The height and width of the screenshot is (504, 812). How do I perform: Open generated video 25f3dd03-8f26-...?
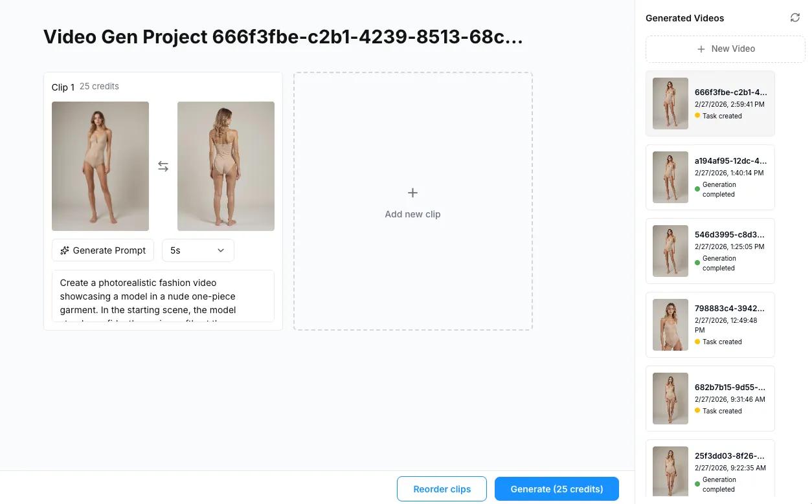[710, 472]
